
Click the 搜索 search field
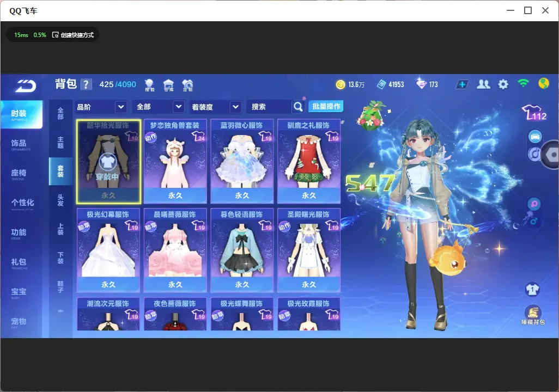270,107
